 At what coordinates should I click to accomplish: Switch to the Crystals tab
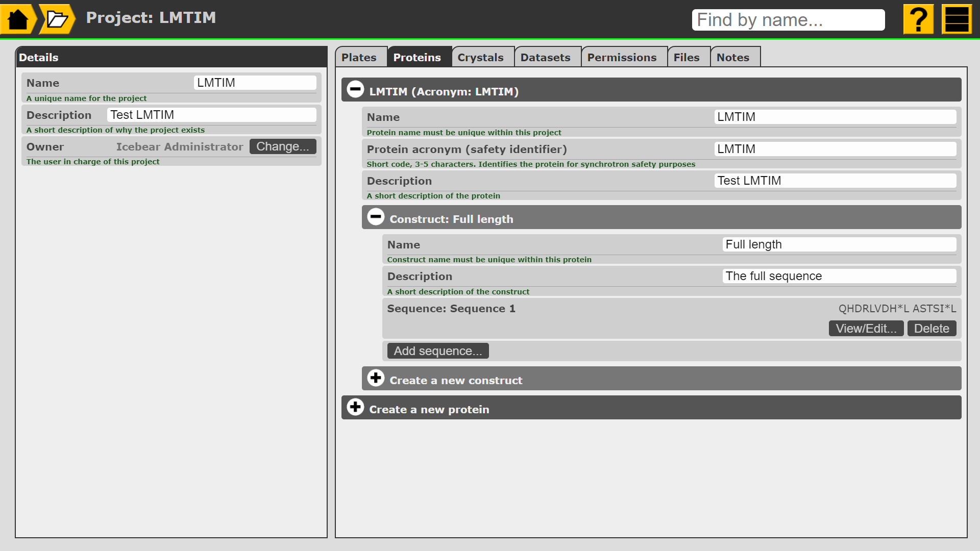click(480, 57)
